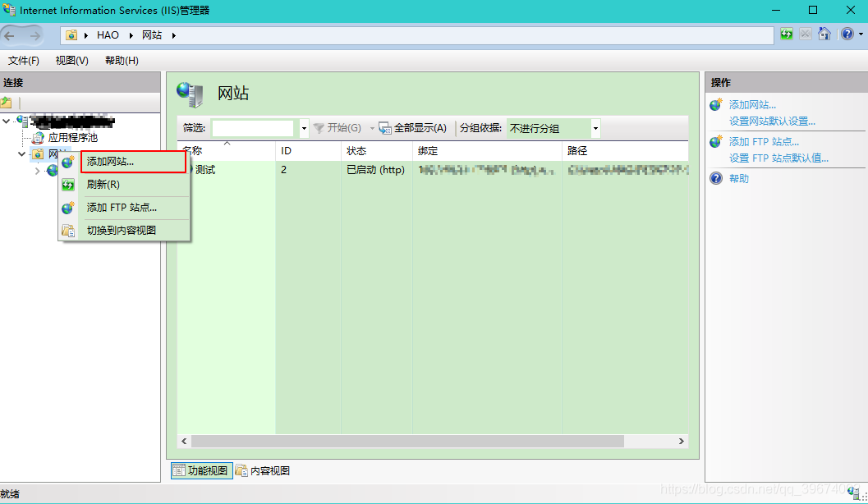
Task: Choose 添加网站... from context menu
Action: 133,162
